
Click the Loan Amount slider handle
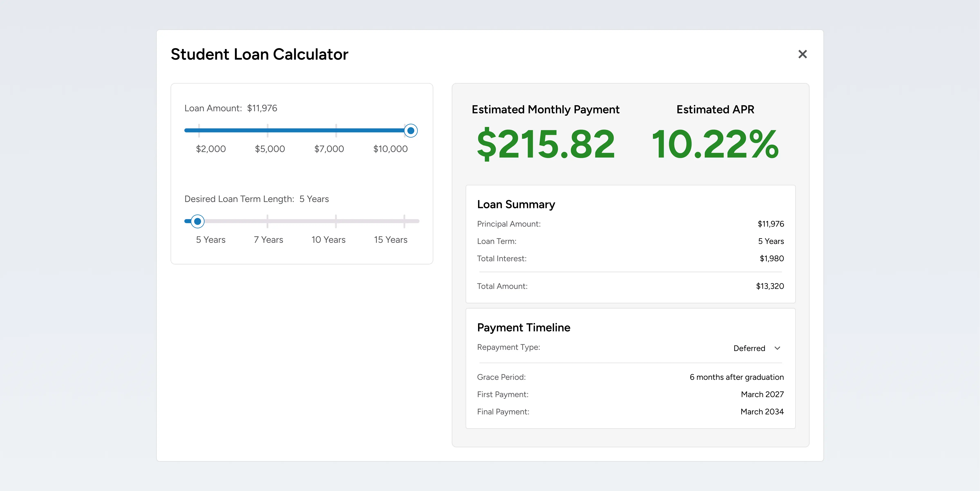click(410, 131)
